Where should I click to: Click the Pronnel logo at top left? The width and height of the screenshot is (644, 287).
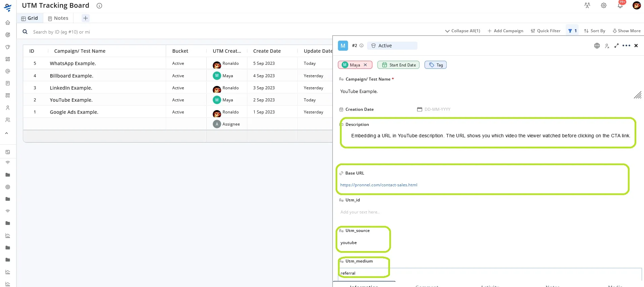coord(8,7)
